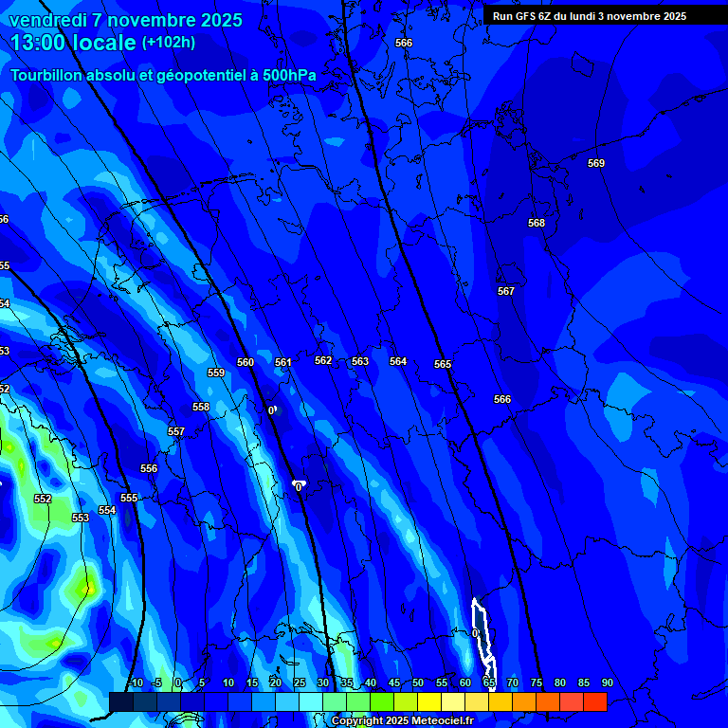Click the Copyright 2025 Meteociel.fr text
The width and height of the screenshot is (728, 728).
click(x=402, y=721)
